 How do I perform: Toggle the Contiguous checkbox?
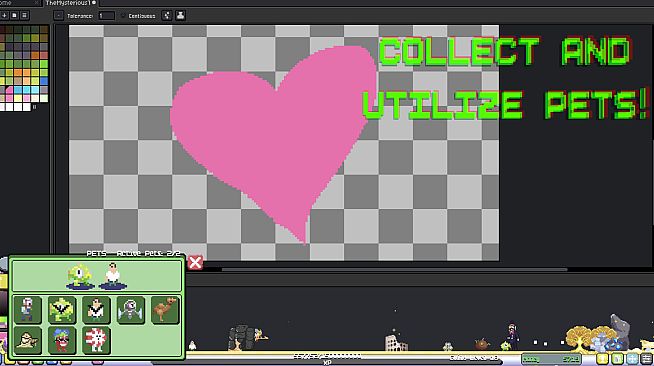click(123, 16)
